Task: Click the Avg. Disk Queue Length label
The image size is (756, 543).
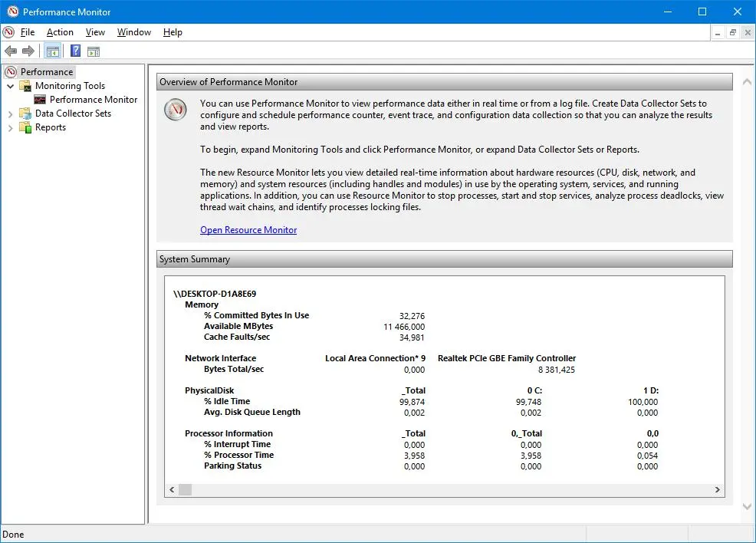Action: [x=252, y=412]
